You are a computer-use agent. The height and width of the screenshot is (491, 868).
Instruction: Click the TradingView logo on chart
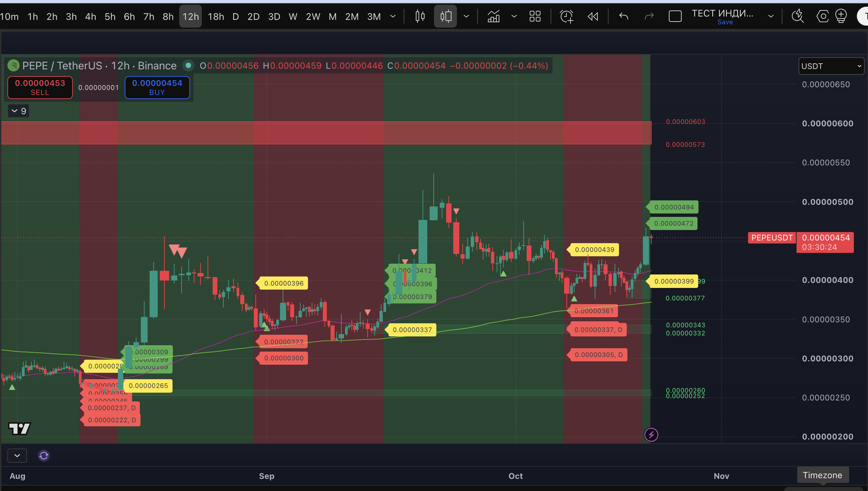[20, 429]
